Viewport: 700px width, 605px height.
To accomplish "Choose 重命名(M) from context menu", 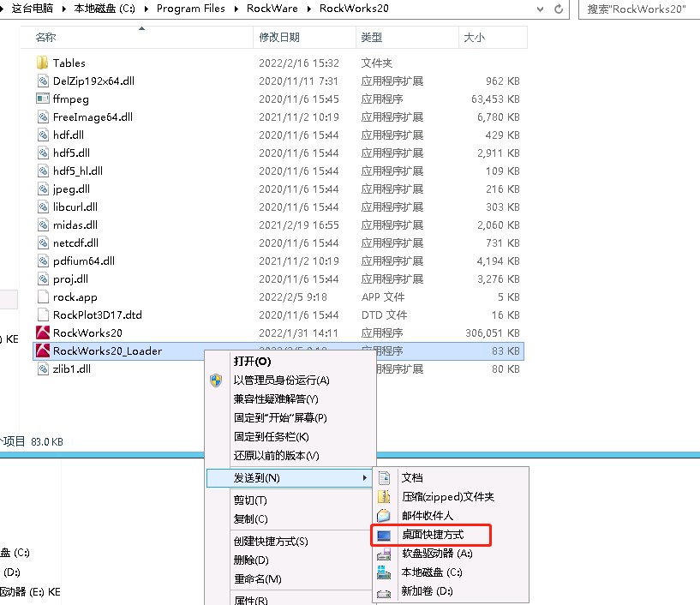I will pyautogui.click(x=258, y=579).
